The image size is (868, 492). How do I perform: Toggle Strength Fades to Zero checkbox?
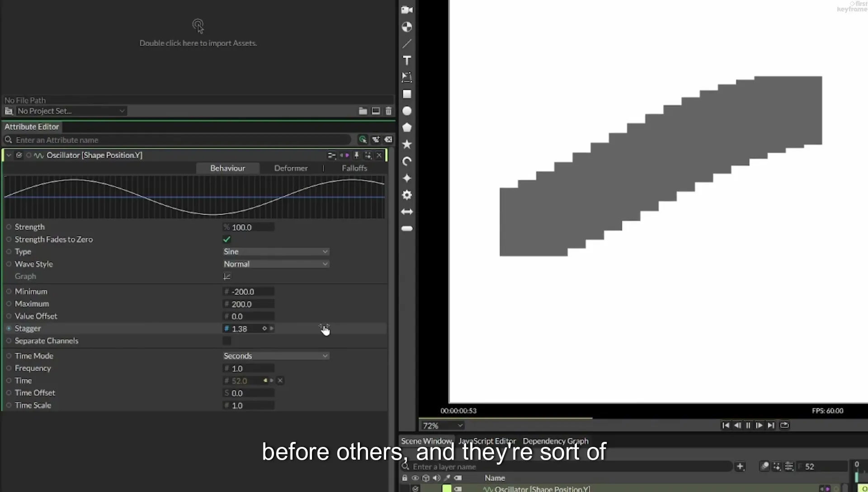point(227,239)
